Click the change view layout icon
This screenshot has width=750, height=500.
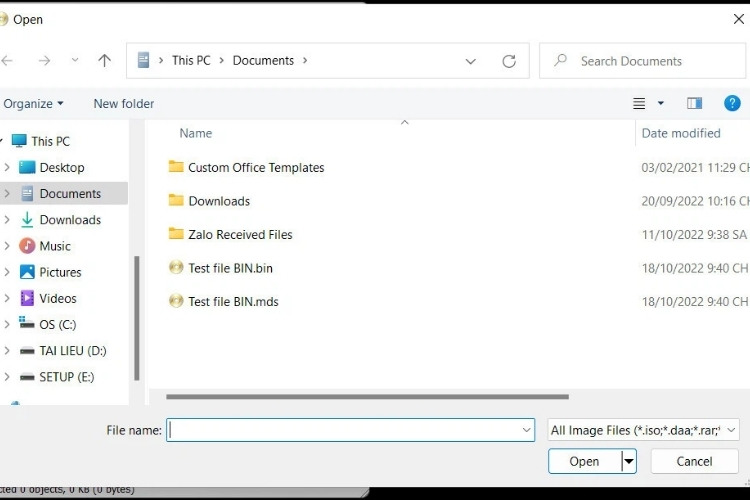[640, 103]
